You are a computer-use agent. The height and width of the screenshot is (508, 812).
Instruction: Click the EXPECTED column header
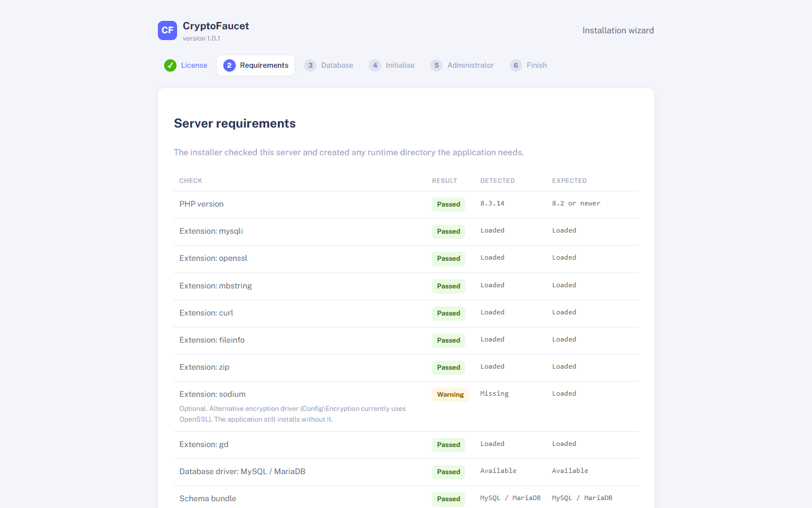coord(569,181)
